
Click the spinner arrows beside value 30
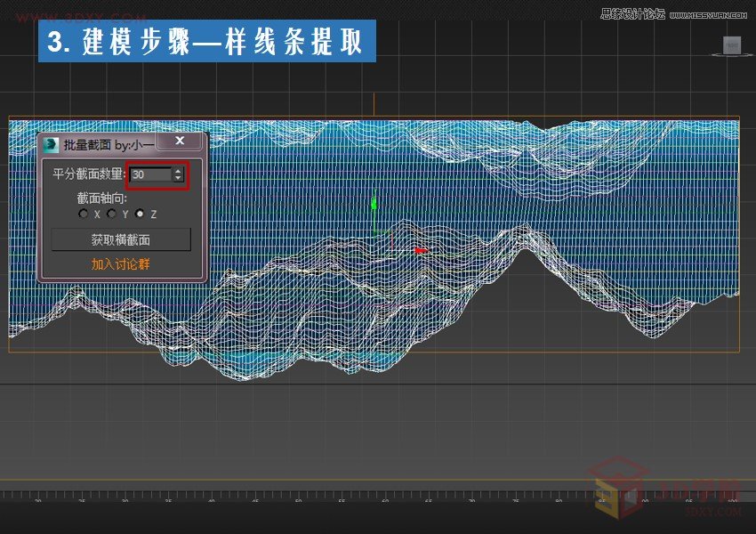[x=178, y=174]
